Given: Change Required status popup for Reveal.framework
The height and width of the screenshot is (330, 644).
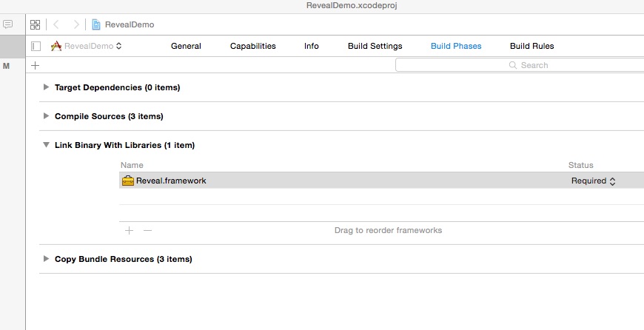Looking at the screenshot, I should pos(593,181).
